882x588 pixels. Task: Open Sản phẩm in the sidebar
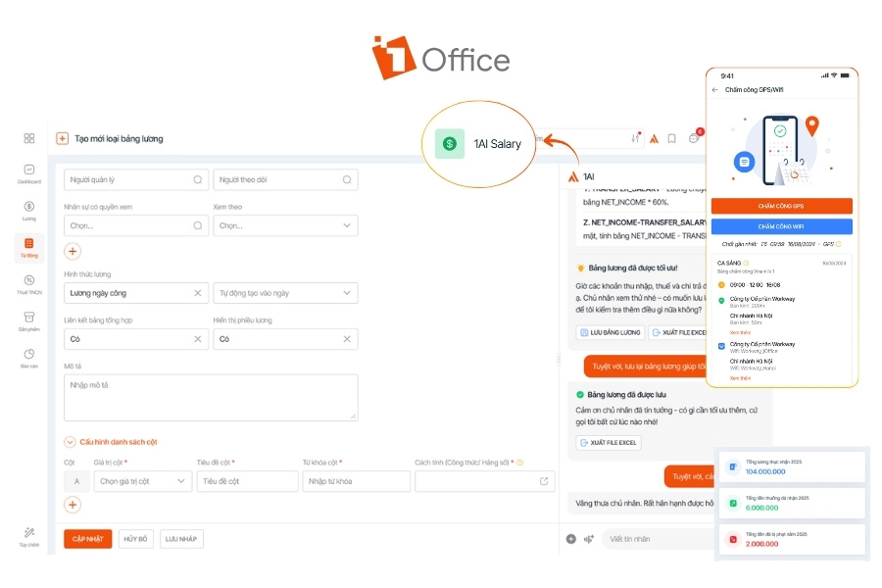tap(29, 321)
